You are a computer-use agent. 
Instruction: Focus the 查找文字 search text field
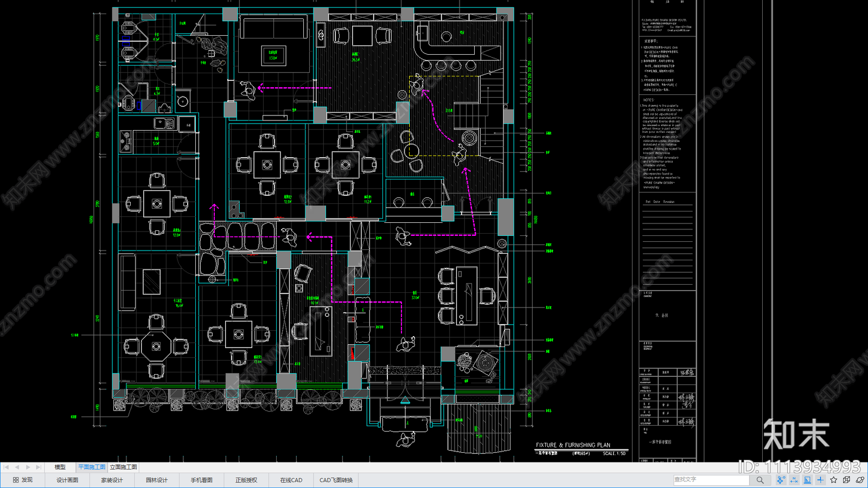pyautogui.click(x=711, y=480)
